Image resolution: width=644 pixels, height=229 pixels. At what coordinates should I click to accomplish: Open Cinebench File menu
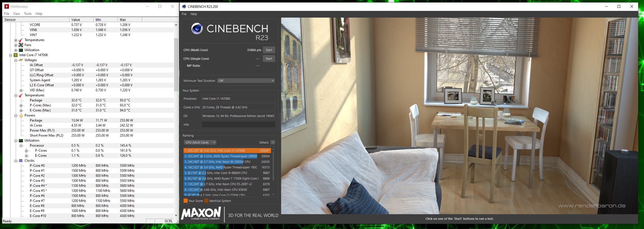pyautogui.click(x=184, y=14)
